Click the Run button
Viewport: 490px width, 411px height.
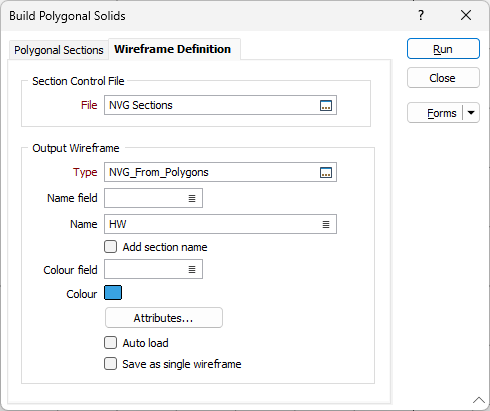point(443,49)
